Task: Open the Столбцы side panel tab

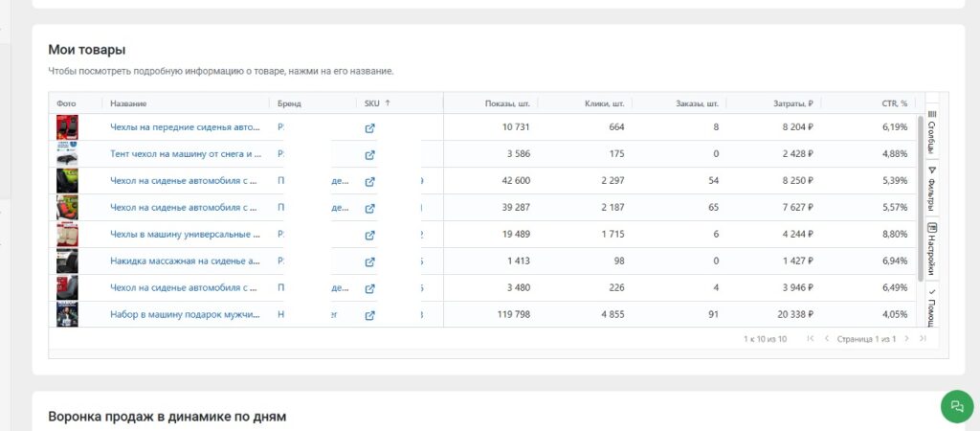Action: coord(932,129)
